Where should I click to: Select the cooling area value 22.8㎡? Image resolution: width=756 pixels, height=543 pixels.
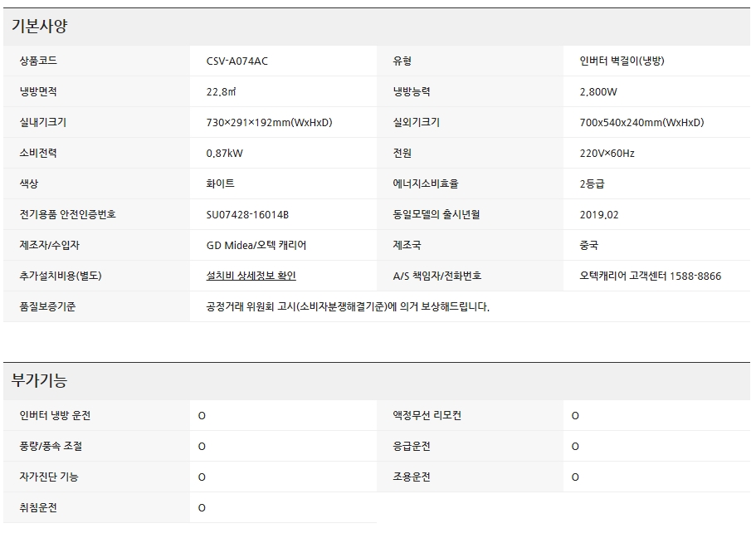pyautogui.click(x=224, y=92)
